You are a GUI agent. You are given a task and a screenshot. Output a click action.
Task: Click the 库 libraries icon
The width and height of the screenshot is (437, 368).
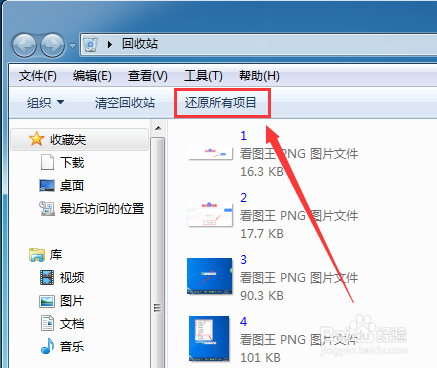point(36,255)
